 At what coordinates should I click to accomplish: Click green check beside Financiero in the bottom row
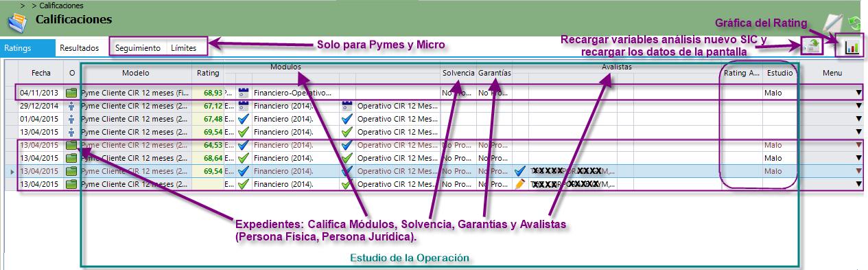click(243, 184)
